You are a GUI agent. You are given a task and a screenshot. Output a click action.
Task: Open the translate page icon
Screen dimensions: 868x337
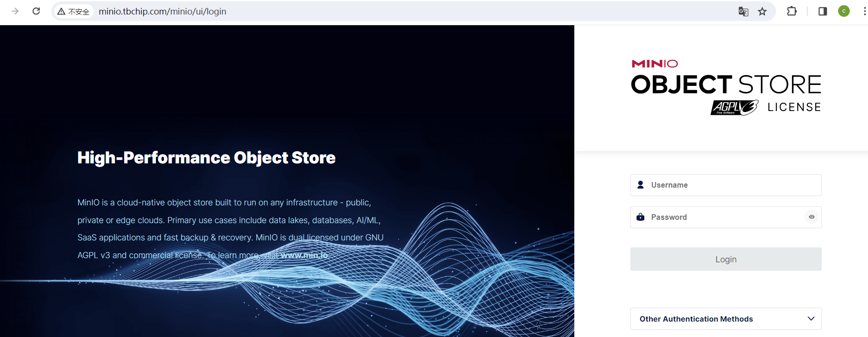743,12
